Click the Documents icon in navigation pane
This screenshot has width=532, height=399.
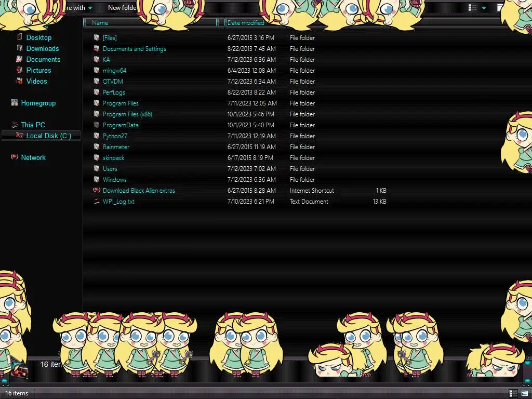click(19, 59)
